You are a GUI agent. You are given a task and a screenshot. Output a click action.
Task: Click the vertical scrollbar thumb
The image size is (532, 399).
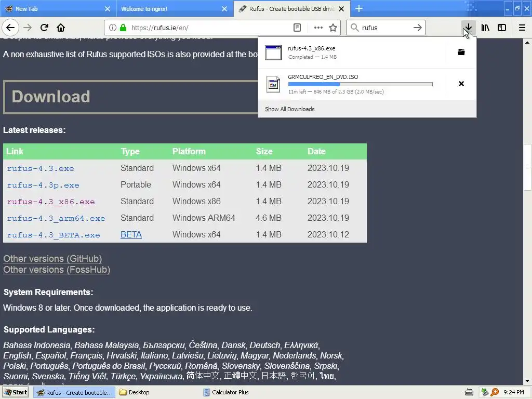[527, 167]
